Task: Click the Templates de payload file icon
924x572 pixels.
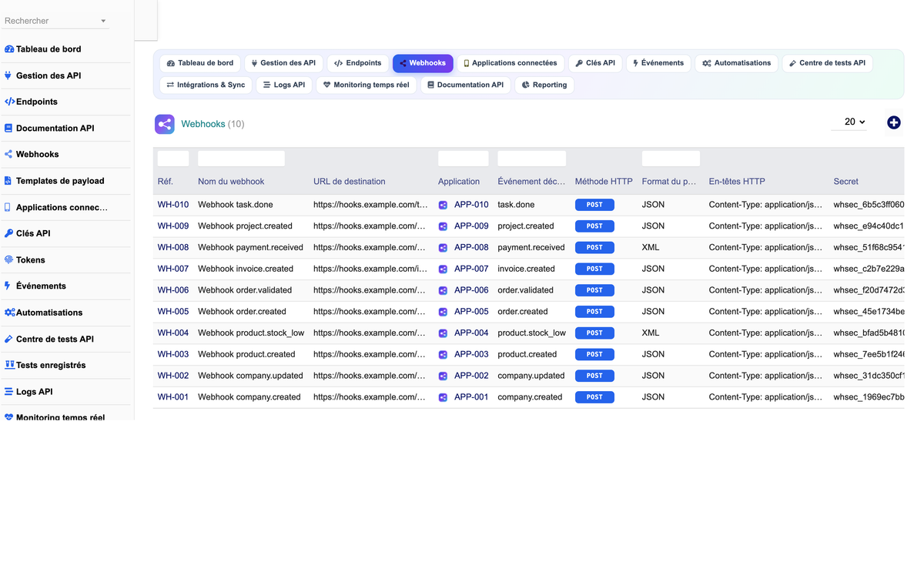Action: click(x=8, y=181)
